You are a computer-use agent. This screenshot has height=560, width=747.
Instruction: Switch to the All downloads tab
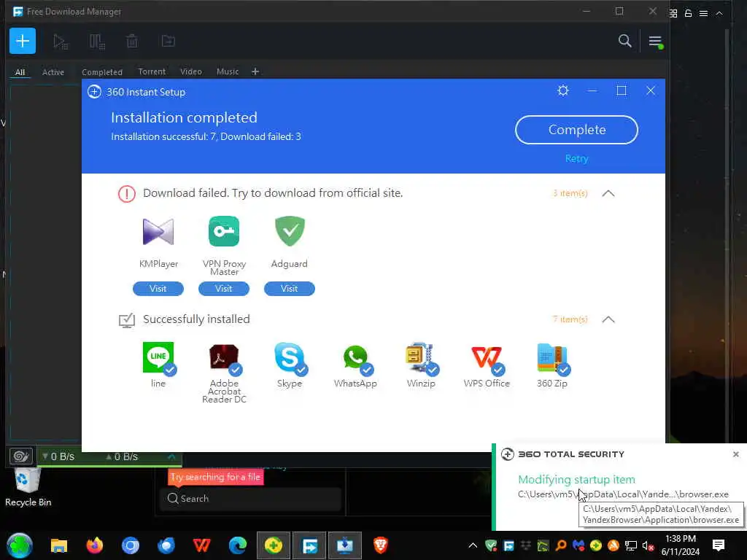(20, 72)
